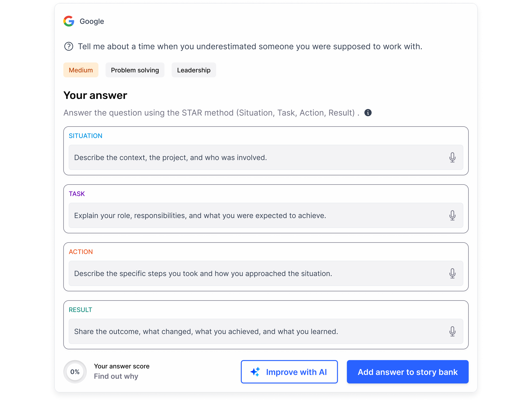Screen dimensions: 532x401
Task: Focus the Result outcome input
Action: pos(266,331)
